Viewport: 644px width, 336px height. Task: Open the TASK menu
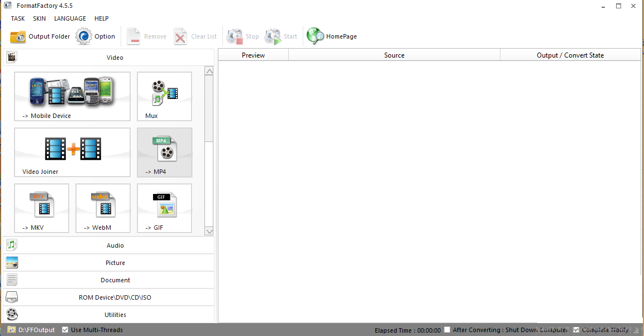tap(17, 18)
